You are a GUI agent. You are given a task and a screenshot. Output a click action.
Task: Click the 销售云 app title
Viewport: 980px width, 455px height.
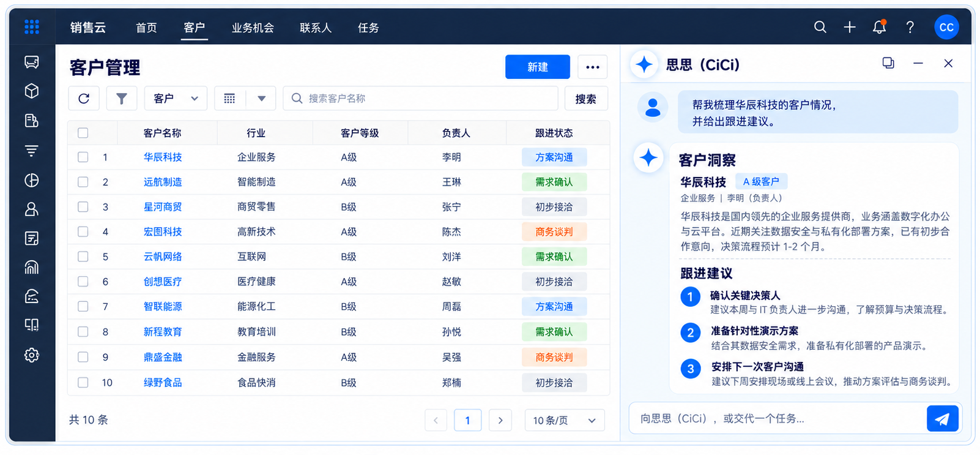tap(88, 28)
